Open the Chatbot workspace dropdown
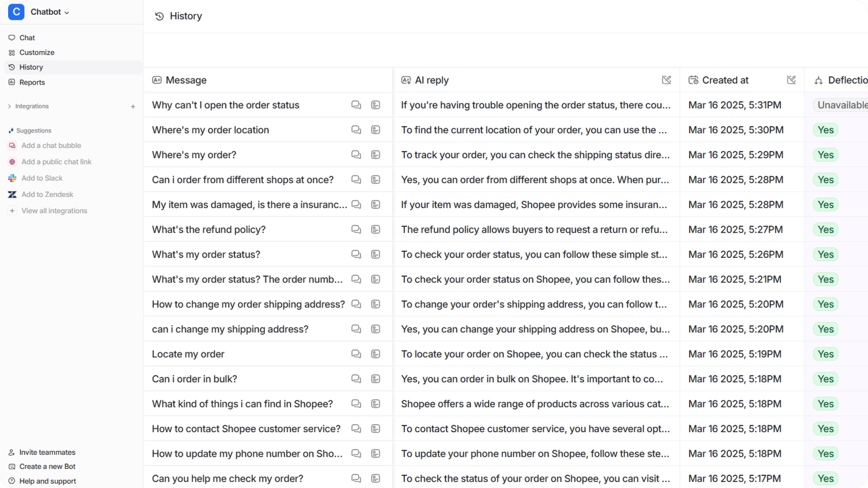The image size is (868, 488). 50,12
